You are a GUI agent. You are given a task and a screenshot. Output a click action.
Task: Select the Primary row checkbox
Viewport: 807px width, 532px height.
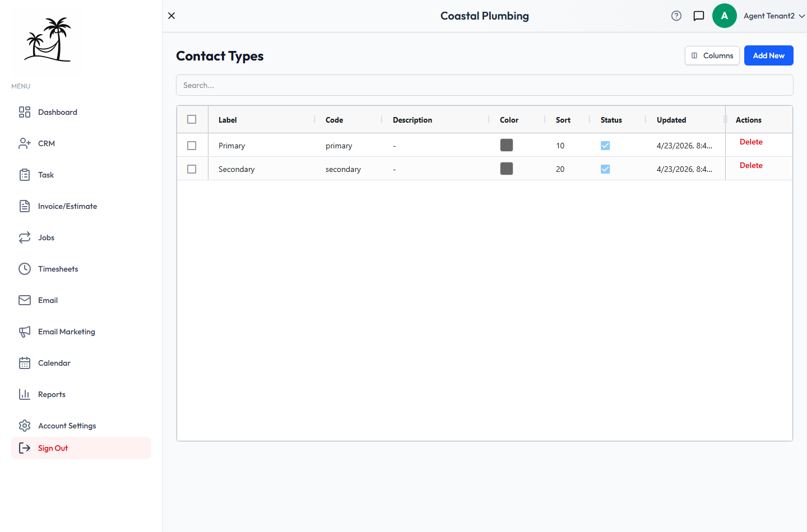(x=192, y=146)
